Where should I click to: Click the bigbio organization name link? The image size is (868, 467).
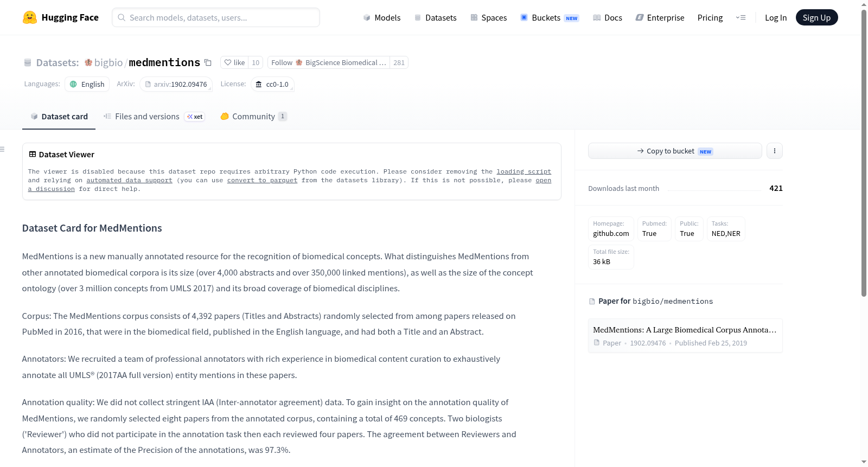pos(108,62)
